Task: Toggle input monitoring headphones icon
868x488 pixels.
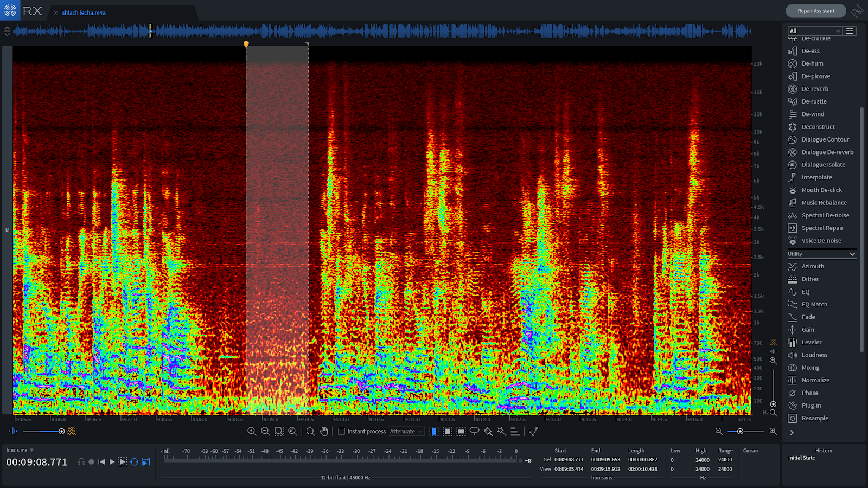Action: click(81, 462)
